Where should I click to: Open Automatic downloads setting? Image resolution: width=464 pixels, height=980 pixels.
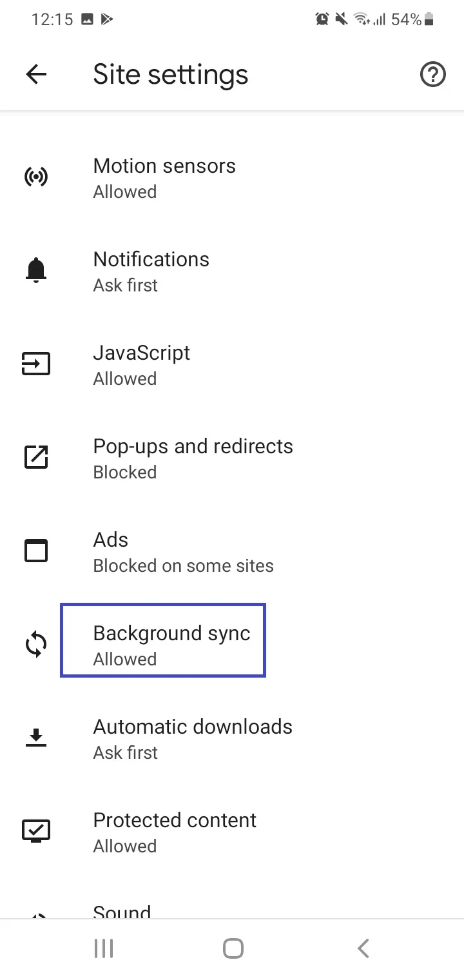pyautogui.click(x=232, y=738)
